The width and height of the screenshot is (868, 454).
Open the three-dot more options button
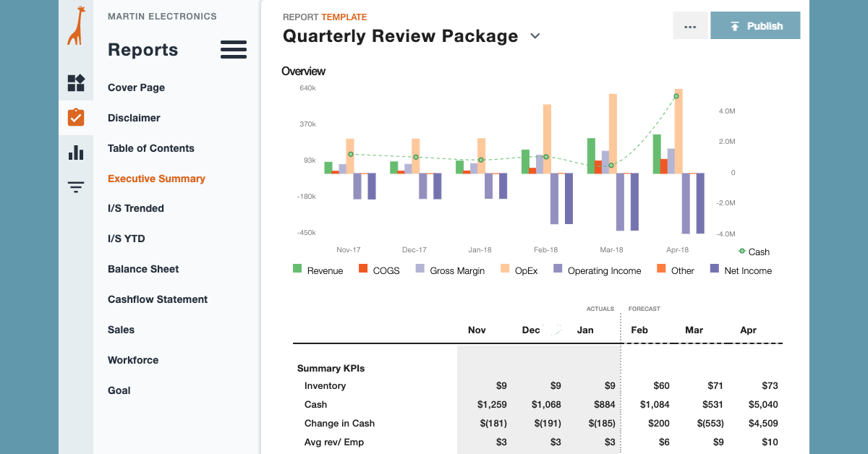click(x=690, y=26)
